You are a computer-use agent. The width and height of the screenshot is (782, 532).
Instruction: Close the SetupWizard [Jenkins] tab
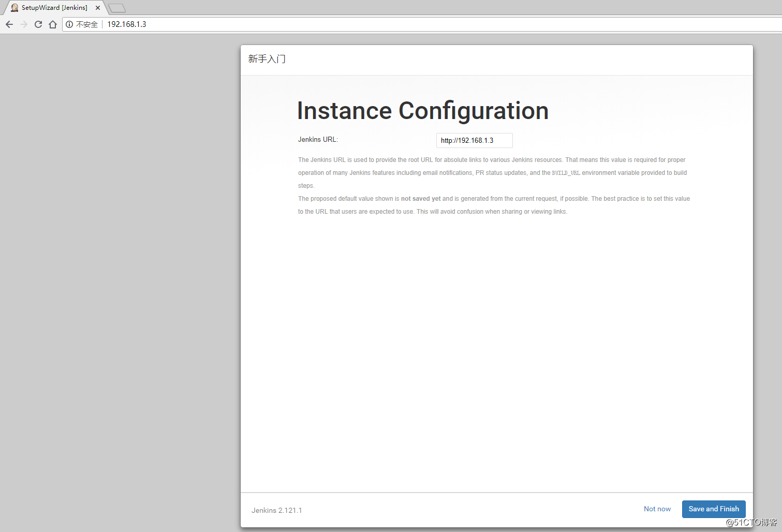click(x=98, y=8)
